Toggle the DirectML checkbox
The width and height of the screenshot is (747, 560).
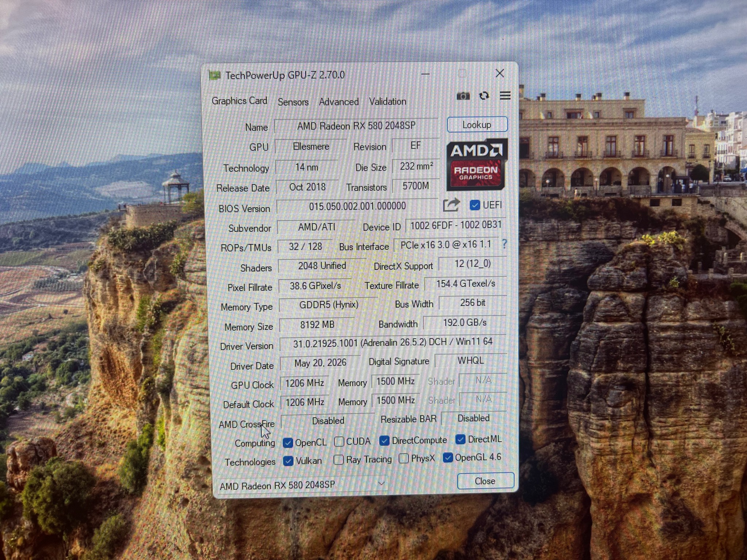(460, 439)
